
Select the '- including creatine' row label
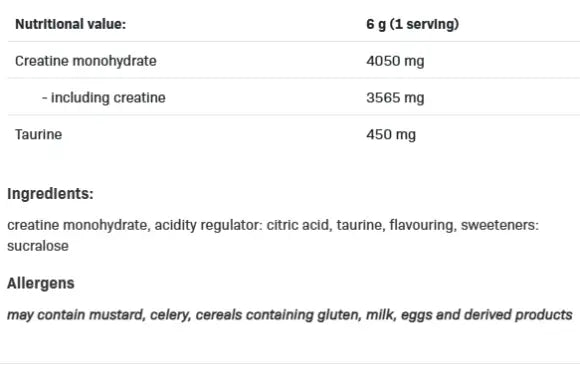[104, 98]
